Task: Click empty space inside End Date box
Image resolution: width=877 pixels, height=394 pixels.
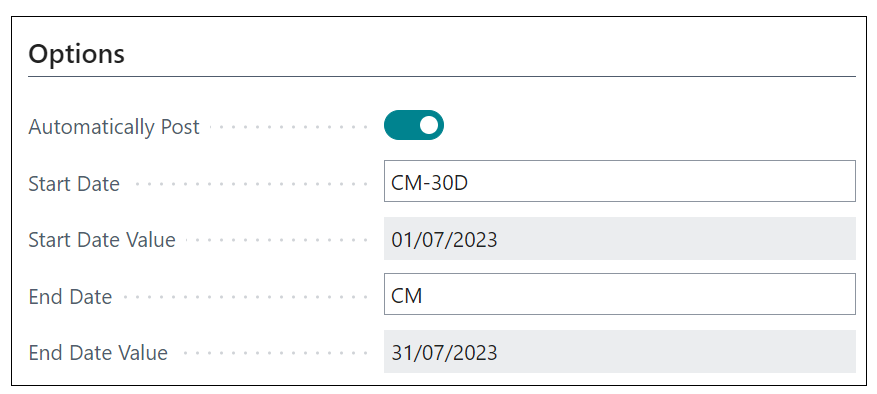Action: point(638,294)
